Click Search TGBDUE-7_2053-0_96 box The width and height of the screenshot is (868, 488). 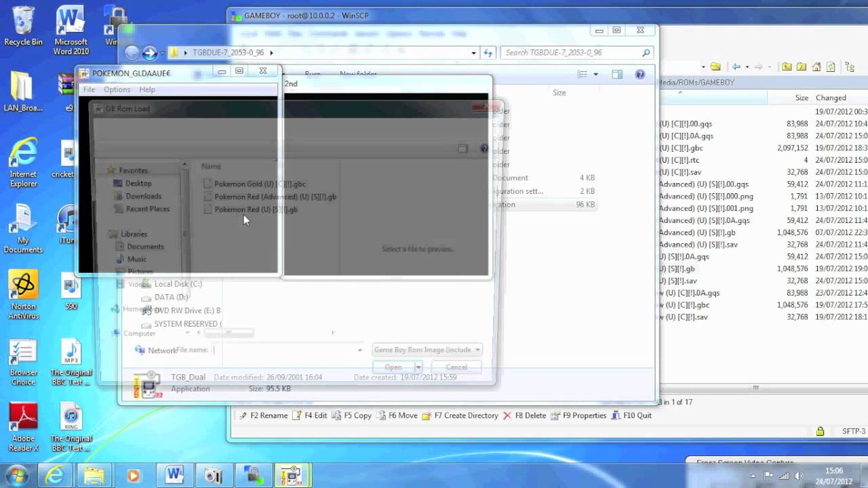578,52
